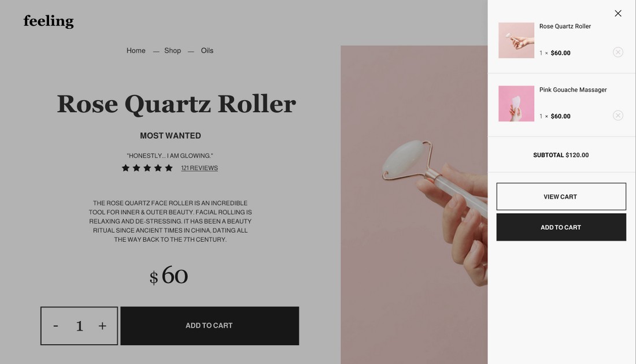Increase quantity with the plus button
This screenshot has width=636, height=364.
point(102,325)
